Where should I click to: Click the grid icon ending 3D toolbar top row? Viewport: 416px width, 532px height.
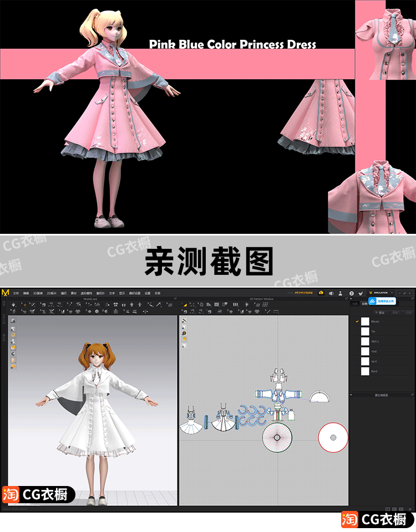(x=170, y=305)
